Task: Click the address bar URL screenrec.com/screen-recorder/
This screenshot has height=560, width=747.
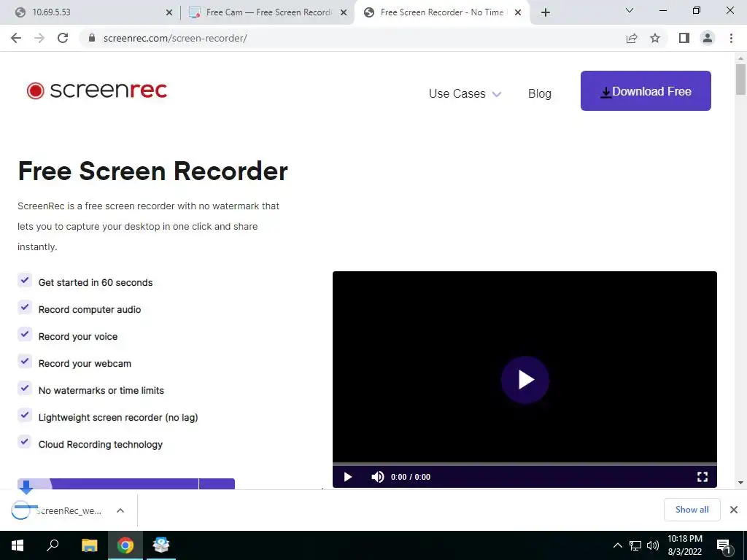Action: [x=175, y=38]
